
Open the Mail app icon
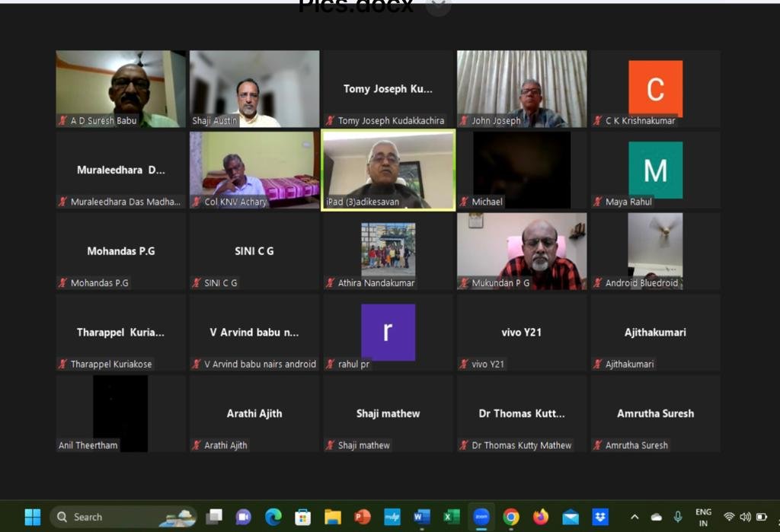tap(571, 517)
